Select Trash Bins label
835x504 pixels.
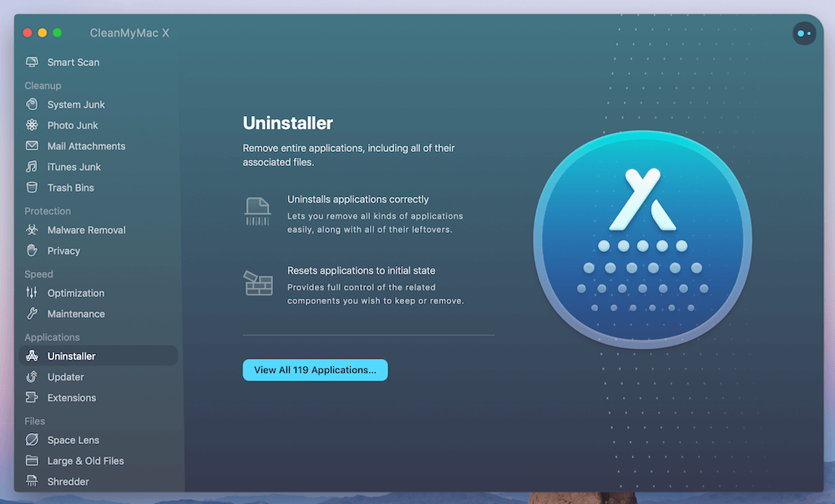70,188
